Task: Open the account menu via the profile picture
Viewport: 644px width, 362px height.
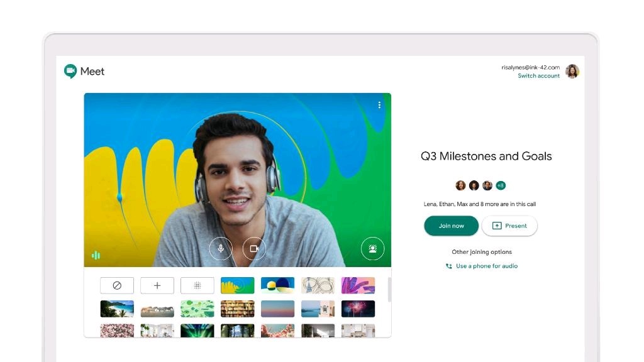Action: pos(572,71)
